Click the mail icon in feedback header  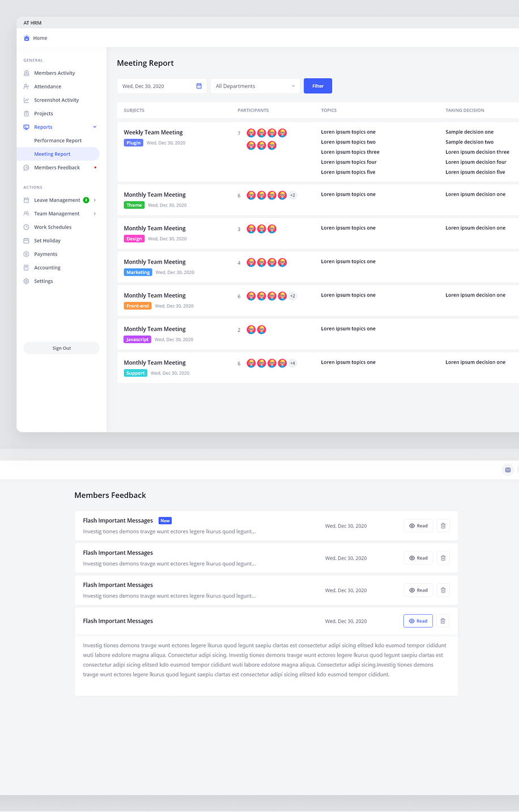508,470
